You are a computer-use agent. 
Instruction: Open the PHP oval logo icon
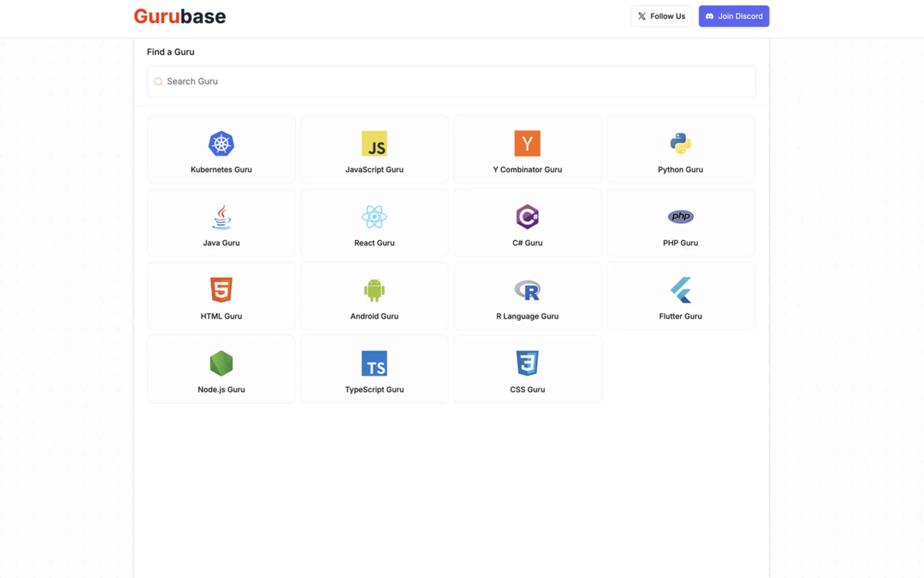(680, 217)
